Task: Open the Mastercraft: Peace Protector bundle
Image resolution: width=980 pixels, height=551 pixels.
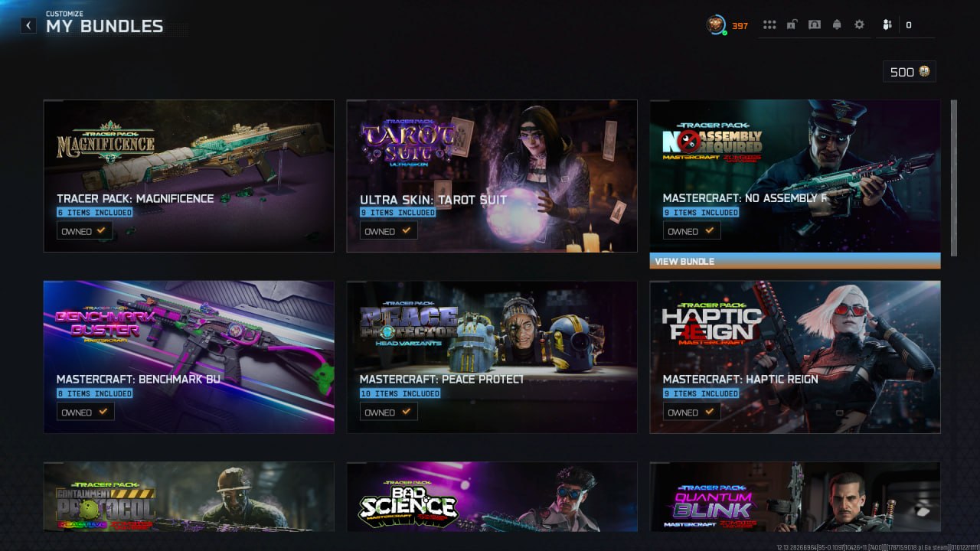Action: point(492,357)
